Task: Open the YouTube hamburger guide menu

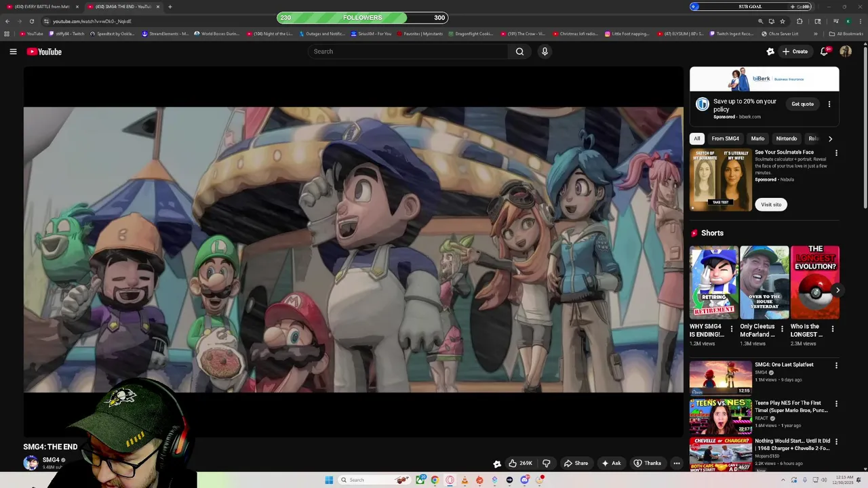Action: 13,52
